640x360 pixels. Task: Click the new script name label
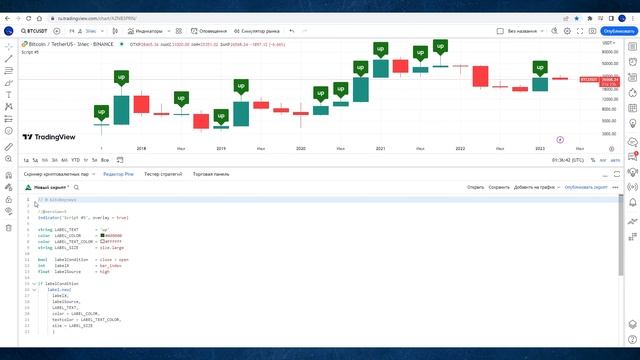pos(51,187)
